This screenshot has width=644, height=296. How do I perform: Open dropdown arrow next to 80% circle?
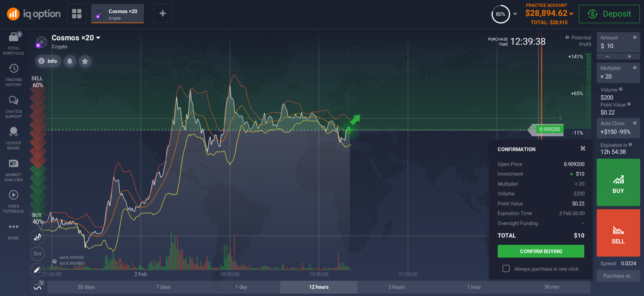515,14
